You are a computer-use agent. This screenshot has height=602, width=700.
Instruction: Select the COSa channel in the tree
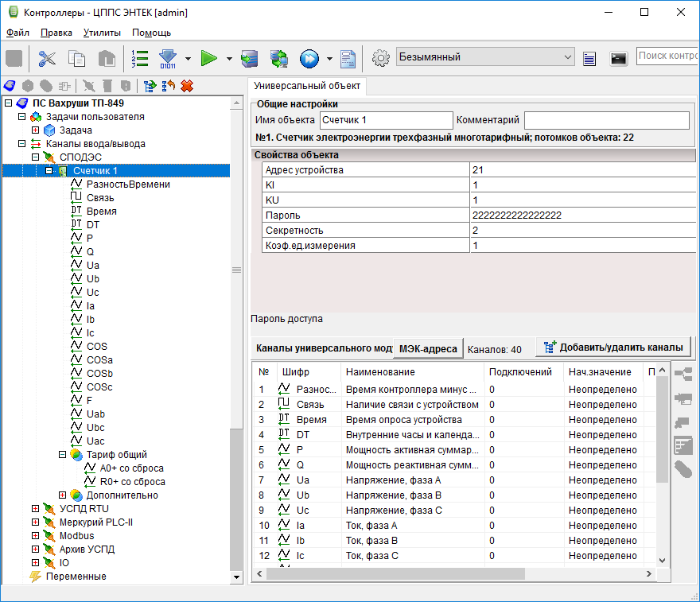(99, 360)
